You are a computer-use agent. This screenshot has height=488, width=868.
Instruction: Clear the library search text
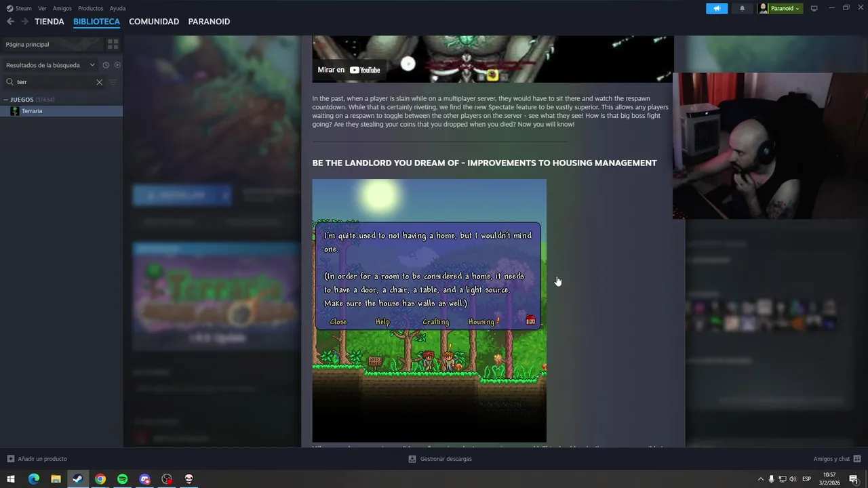[x=99, y=82]
